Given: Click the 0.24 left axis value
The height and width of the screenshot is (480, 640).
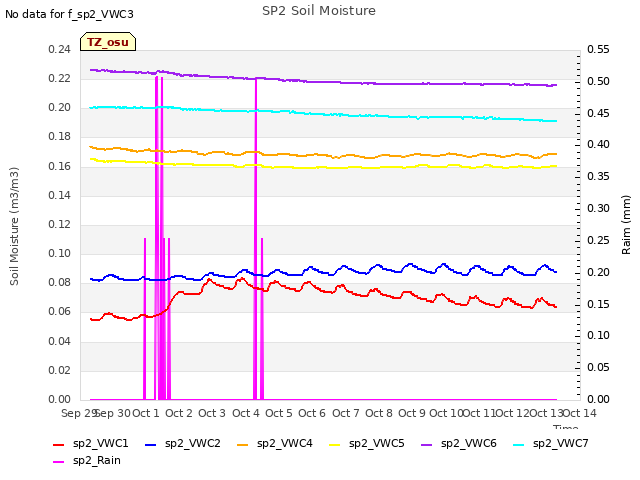Looking at the screenshot, I should 60,49.
